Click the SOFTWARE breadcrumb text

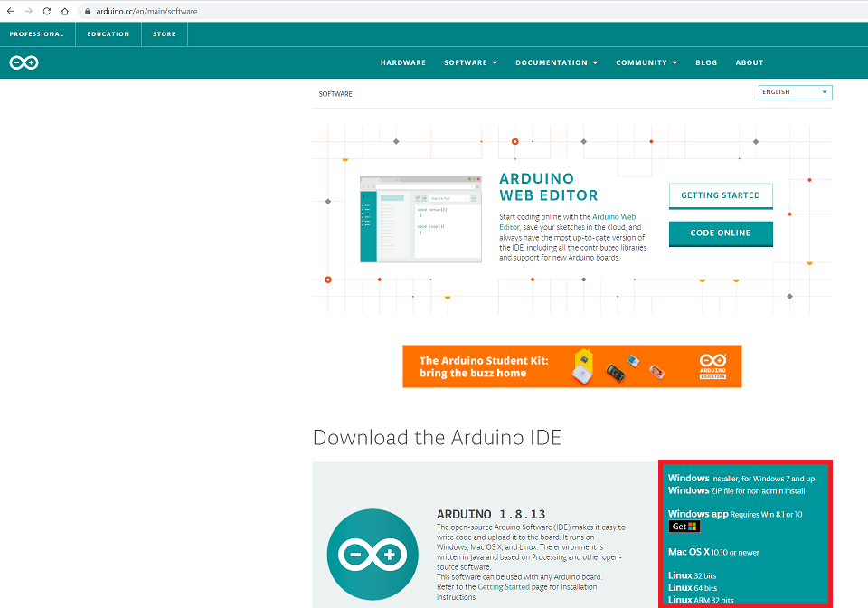point(335,94)
